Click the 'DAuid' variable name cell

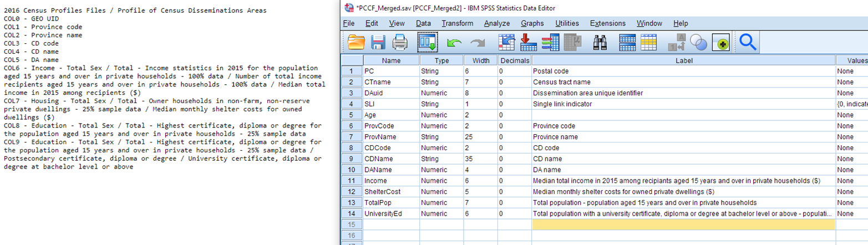[391, 93]
